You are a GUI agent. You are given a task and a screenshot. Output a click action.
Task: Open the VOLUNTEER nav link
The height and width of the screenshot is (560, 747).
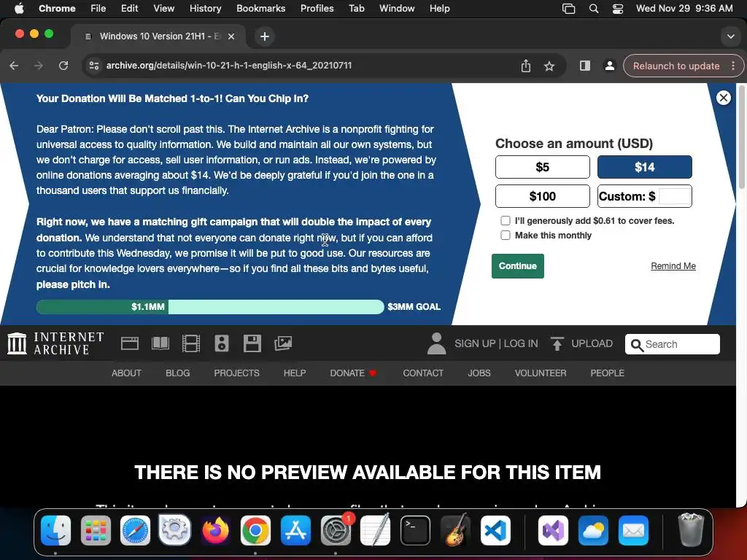pyautogui.click(x=541, y=373)
